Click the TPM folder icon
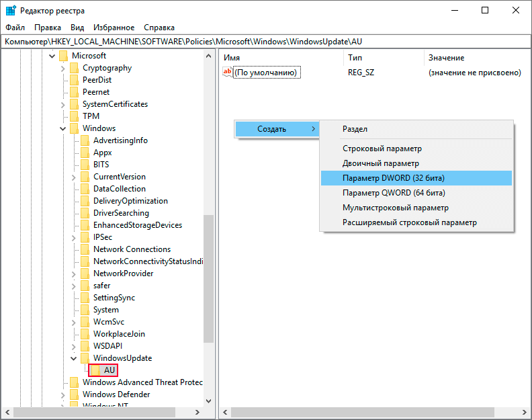 click(75, 116)
